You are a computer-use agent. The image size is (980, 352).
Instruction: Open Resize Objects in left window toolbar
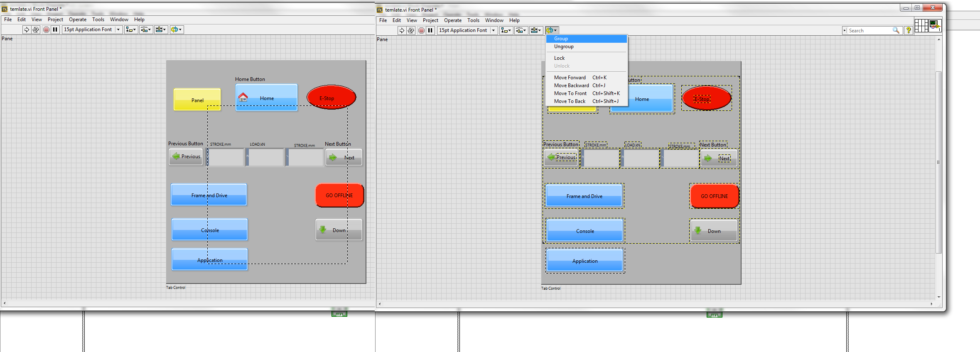[161, 29]
